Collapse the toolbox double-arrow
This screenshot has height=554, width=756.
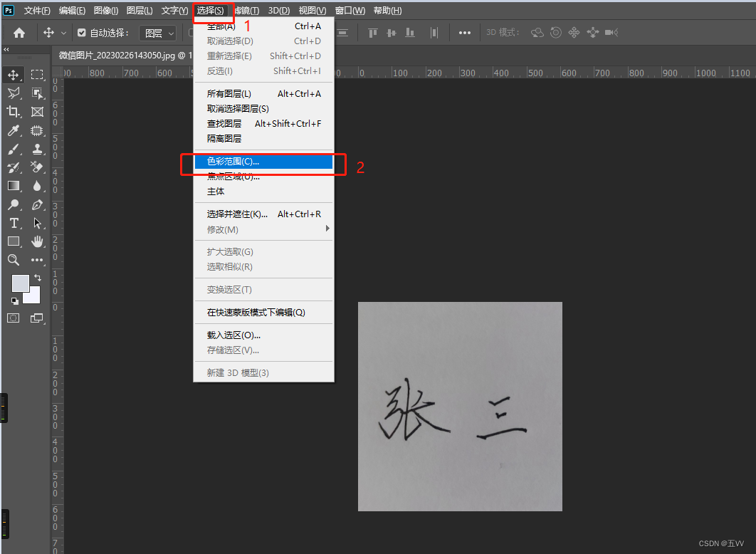pyautogui.click(x=6, y=49)
